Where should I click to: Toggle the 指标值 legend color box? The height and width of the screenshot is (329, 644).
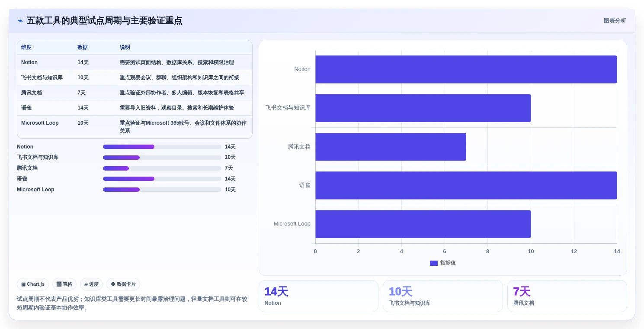click(434, 263)
